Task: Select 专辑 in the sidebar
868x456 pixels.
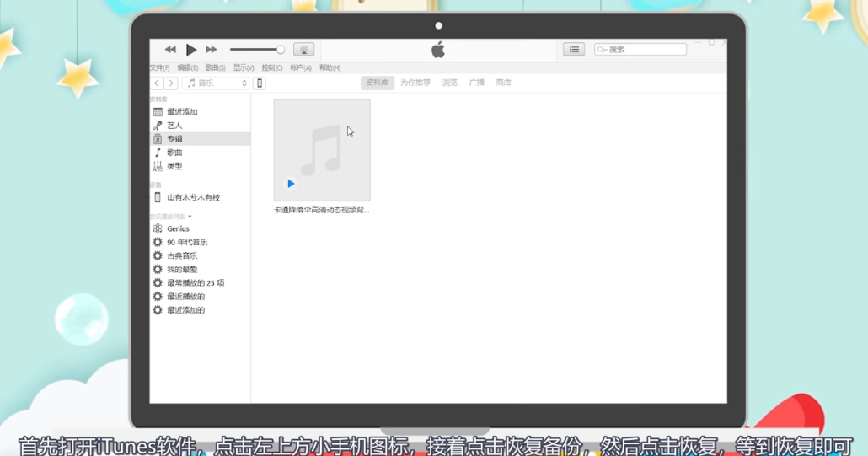Action: 201,139
